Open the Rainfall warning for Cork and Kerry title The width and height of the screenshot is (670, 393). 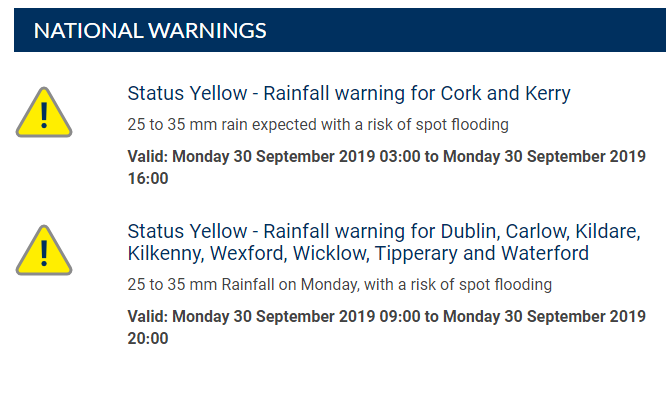[x=349, y=94]
